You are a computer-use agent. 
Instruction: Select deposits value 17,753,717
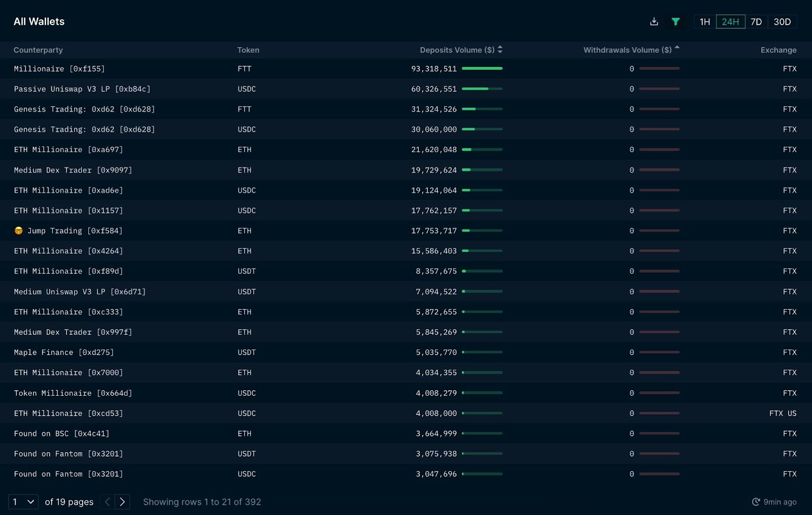point(434,231)
